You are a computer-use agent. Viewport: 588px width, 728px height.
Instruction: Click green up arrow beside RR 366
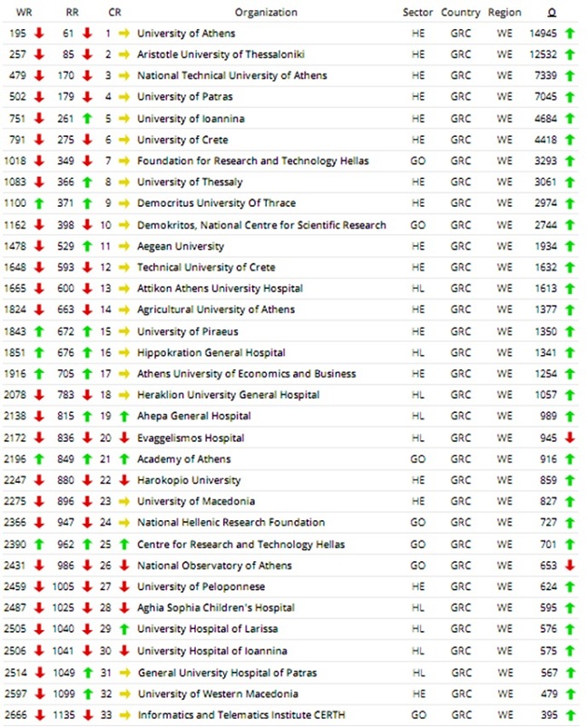(87, 182)
